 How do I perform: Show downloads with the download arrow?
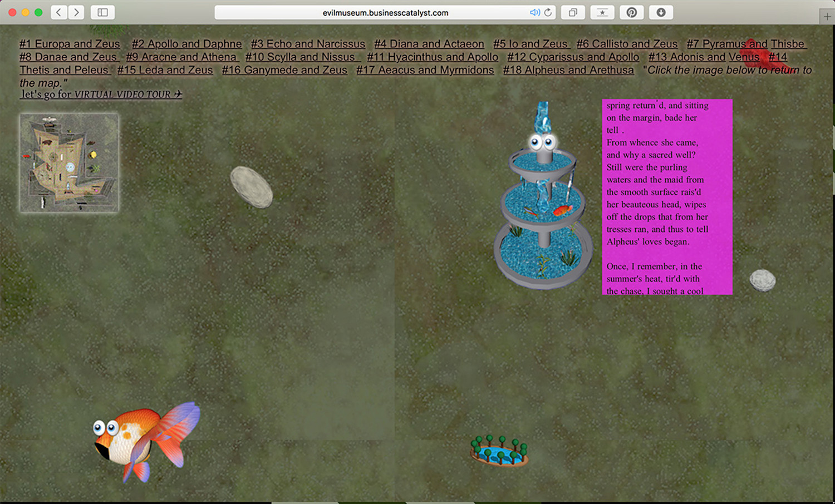661,12
